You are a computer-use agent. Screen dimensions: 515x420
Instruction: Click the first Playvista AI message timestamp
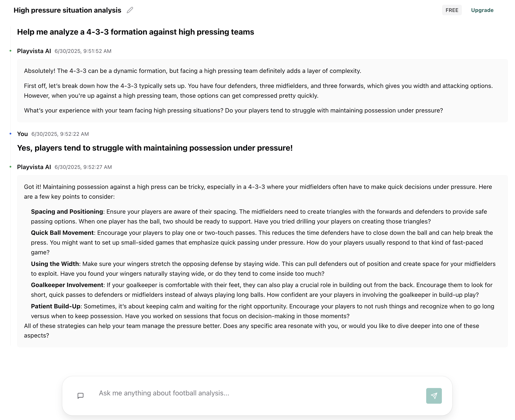(83, 51)
